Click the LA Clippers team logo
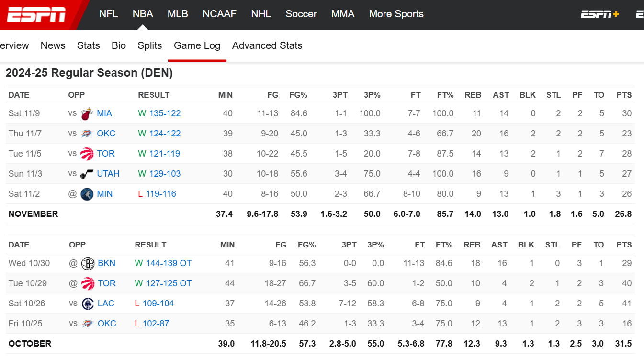The image size is (644, 360). [88, 304]
